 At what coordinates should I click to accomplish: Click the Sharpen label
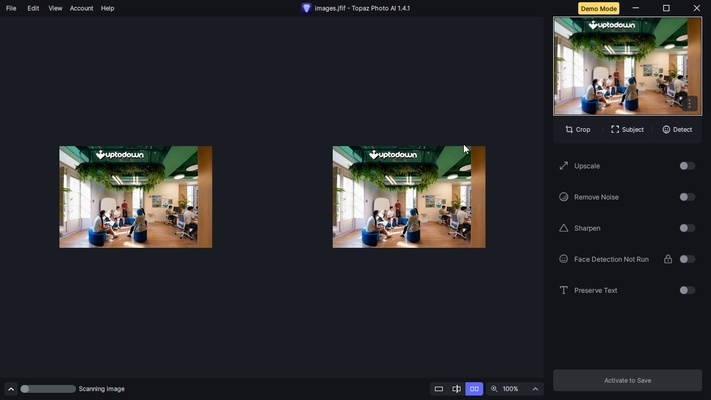(587, 228)
